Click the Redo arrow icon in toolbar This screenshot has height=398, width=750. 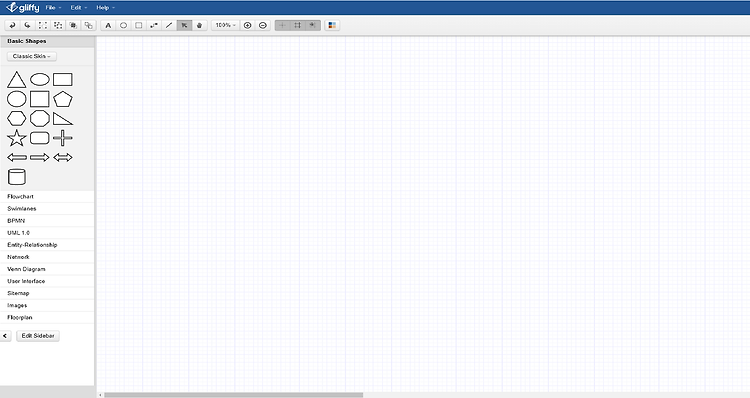point(27,25)
